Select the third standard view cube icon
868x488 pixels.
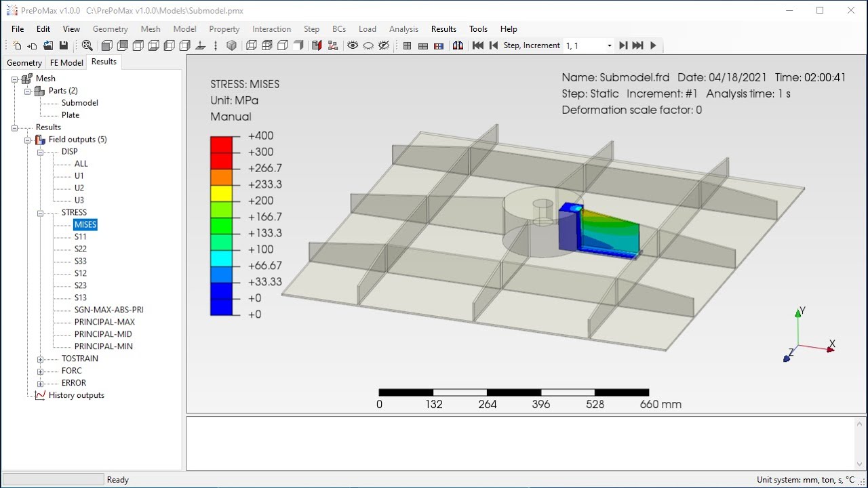[x=138, y=45]
